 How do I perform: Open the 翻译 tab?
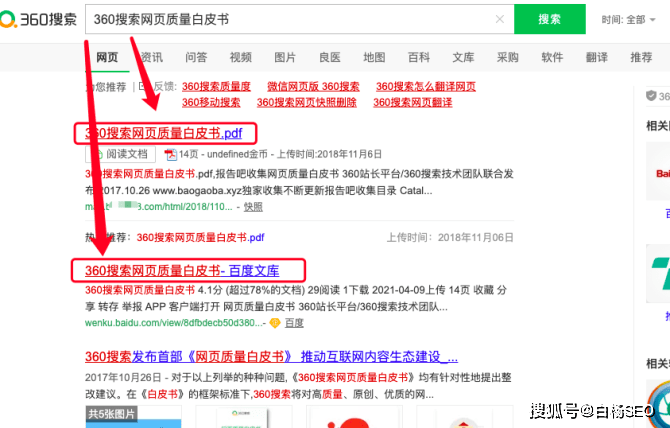[597, 57]
